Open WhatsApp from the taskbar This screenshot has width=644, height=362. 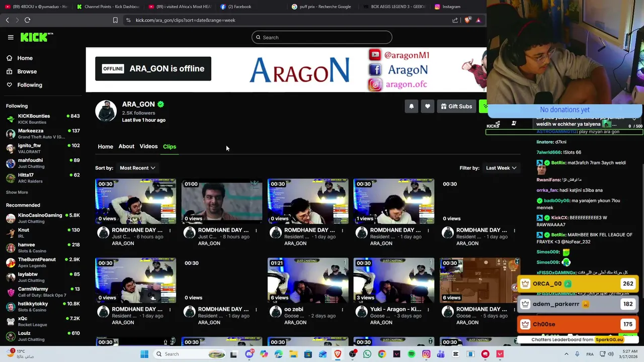point(367,354)
